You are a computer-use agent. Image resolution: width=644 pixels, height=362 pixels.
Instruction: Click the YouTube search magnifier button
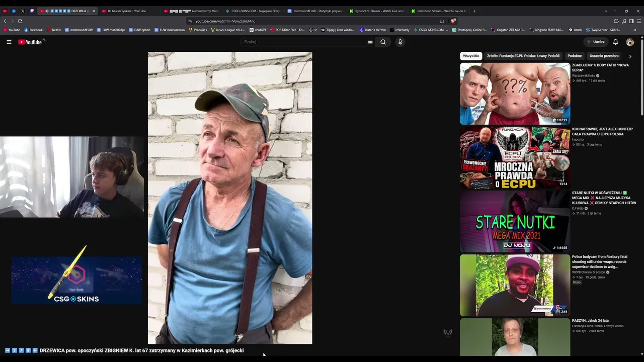pos(383,42)
